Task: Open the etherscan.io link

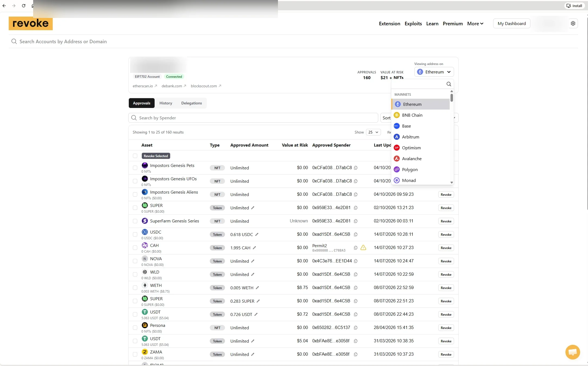Action: coord(145,86)
